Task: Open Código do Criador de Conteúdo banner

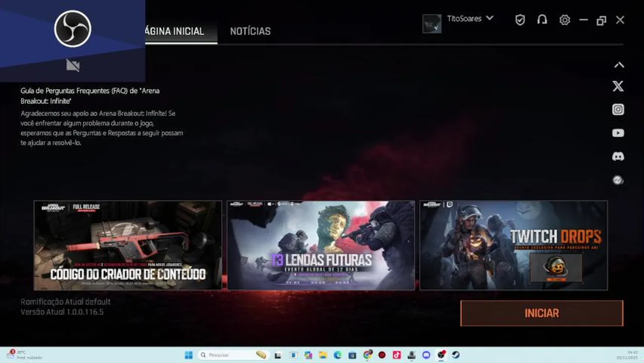Action: (127, 246)
